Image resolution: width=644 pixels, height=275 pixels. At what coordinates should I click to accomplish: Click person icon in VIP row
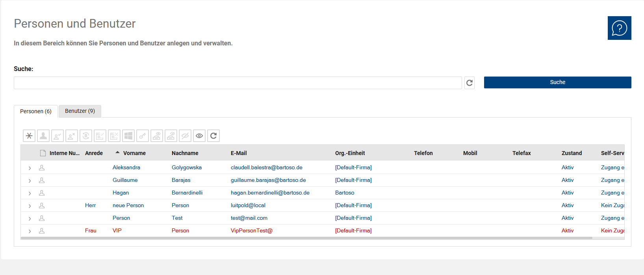coord(42,231)
